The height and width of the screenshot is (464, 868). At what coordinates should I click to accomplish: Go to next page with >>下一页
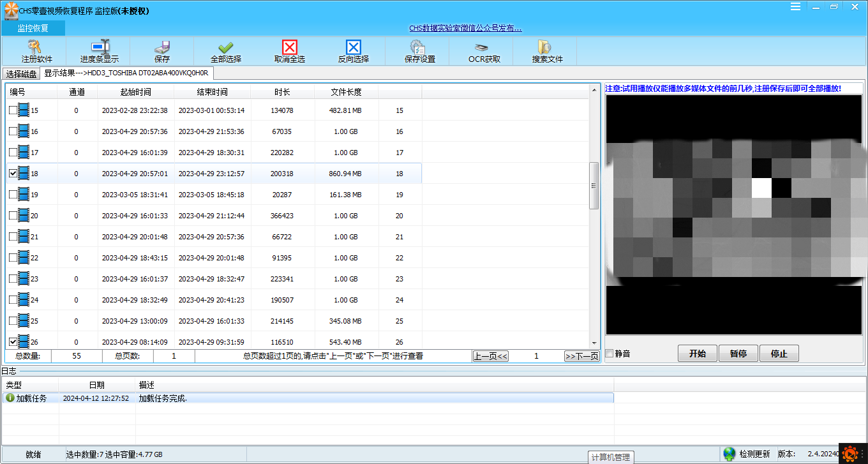click(x=581, y=356)
